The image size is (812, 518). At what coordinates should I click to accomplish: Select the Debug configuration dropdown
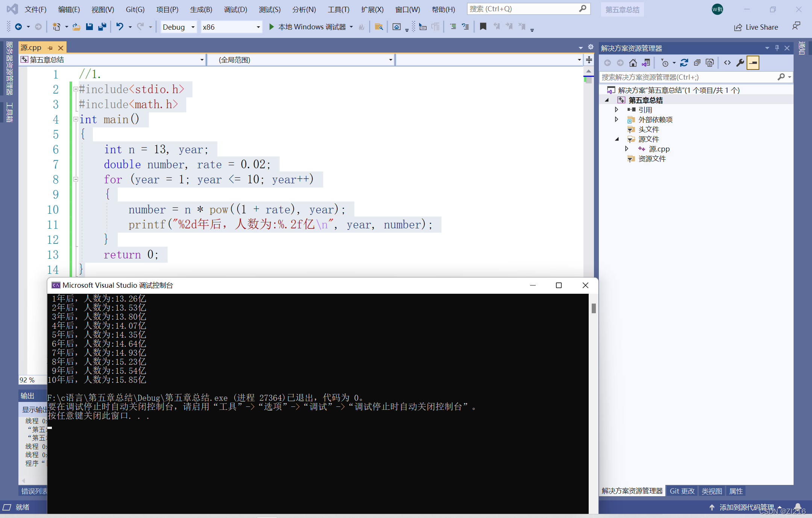(179, 28)
